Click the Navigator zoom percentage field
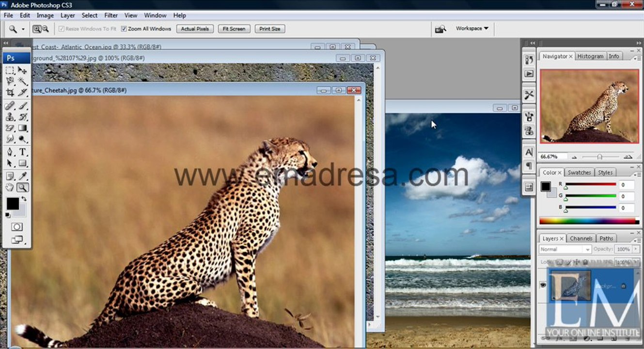The image size is (644, 349). [x=553, y=157]
